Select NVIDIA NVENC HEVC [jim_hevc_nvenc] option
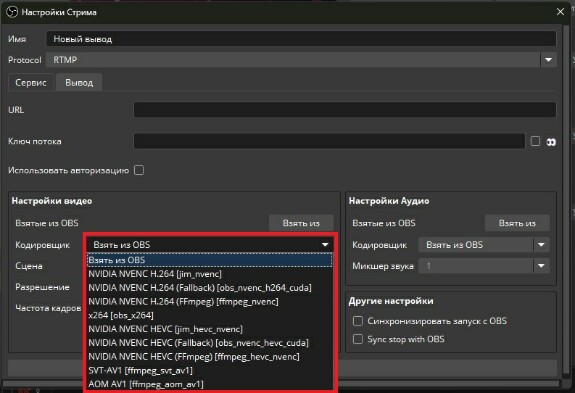575x393 pixels. tap(210, 329)
